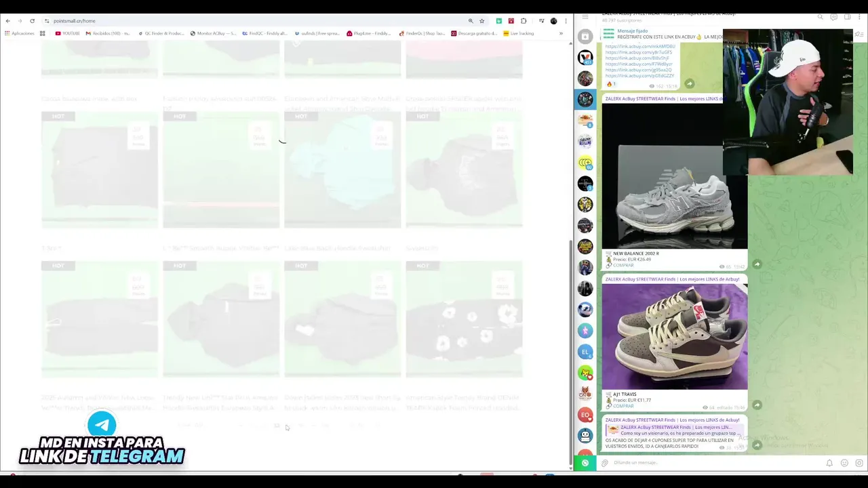Forward the 4 cupones message
Screen dimensions: 868x488
[x=757, y=445]
